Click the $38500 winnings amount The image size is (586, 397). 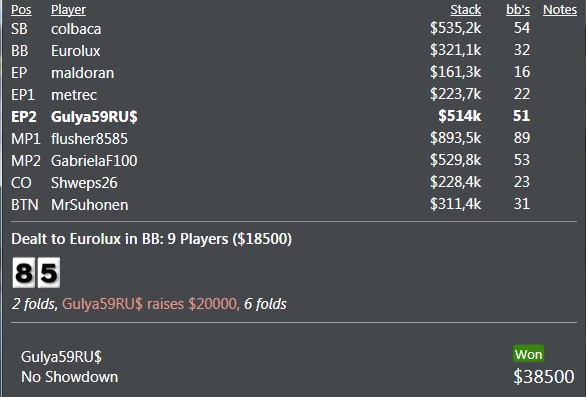click(544, 376)
